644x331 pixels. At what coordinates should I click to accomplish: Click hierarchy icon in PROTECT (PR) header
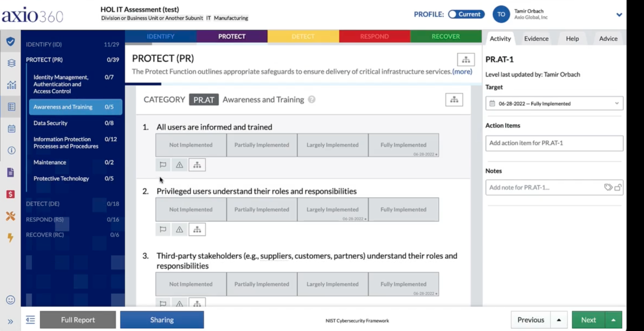(466, 60)
